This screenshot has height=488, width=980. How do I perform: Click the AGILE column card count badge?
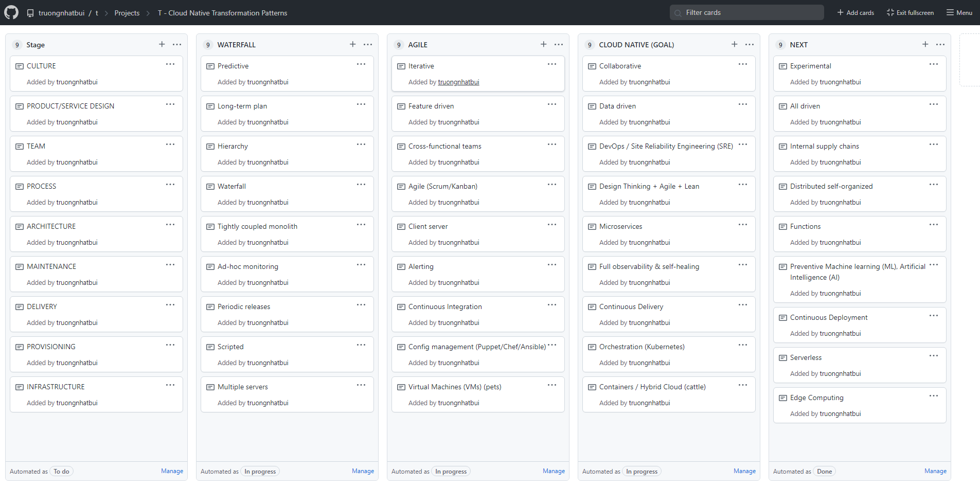point(399,45)
